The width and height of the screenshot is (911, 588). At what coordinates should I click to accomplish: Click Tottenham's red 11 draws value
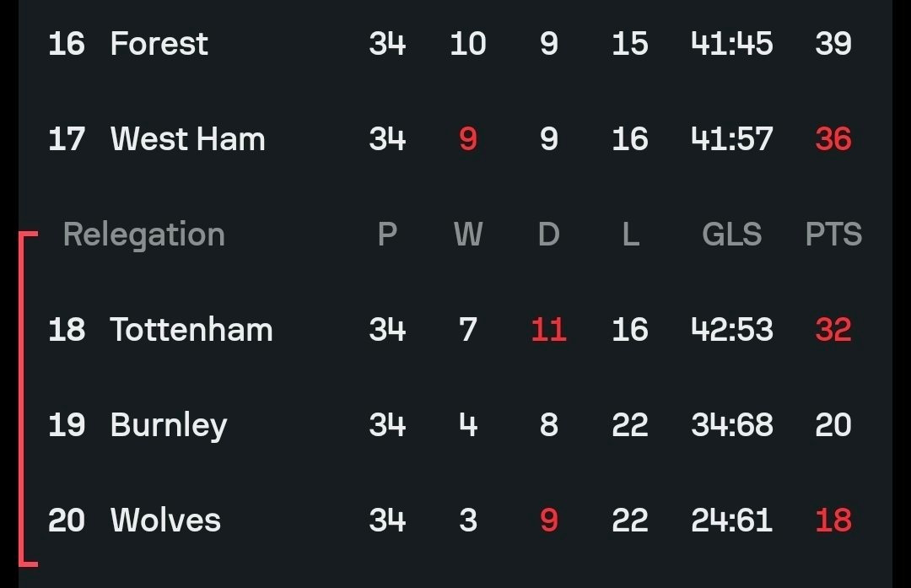549,330
